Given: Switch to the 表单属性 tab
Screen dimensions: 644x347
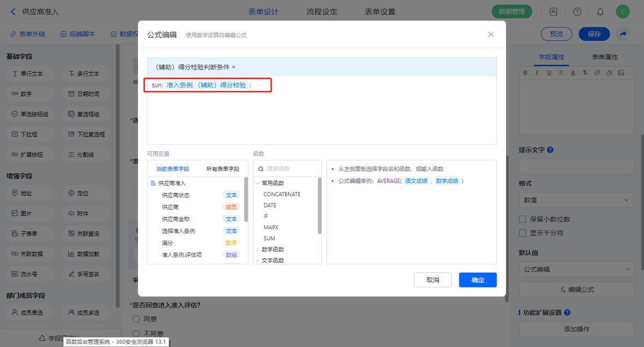Looking at the screenshot, I should (605, 57).
